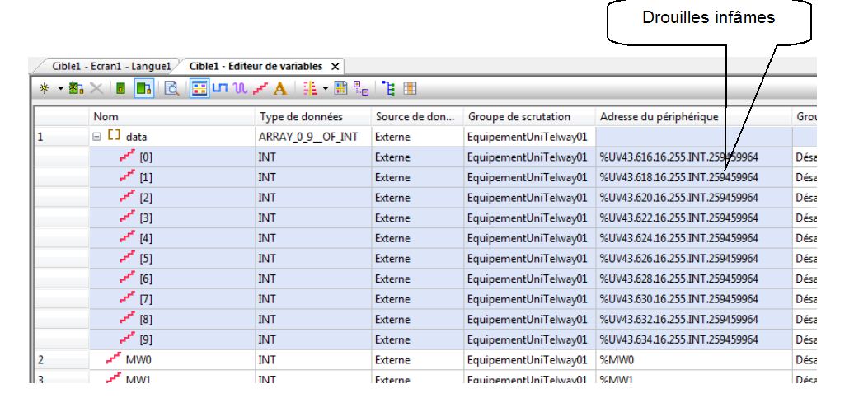This screenshot has width=868, height=412.
Task: Close the Editeur de variables tab
Action: (335, 66)
